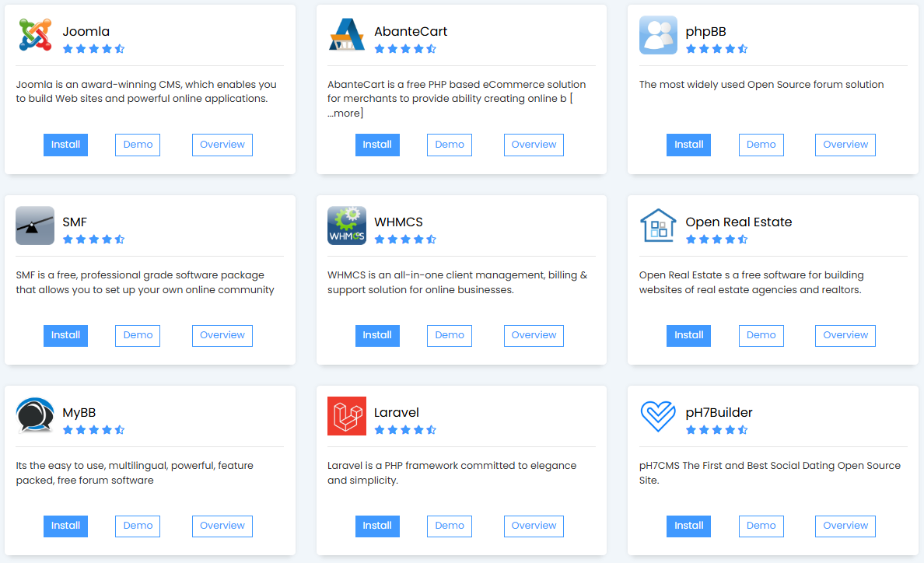The image size is (924, 563).
Task: Click the Open Real Estate house icon
Action: click(658, 226)
